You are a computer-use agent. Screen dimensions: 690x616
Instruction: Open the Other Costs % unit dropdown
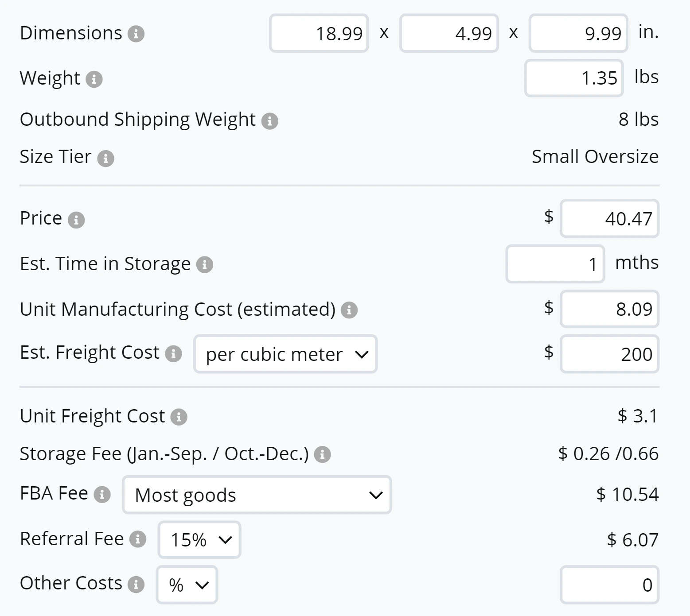(x=187, y=585)
